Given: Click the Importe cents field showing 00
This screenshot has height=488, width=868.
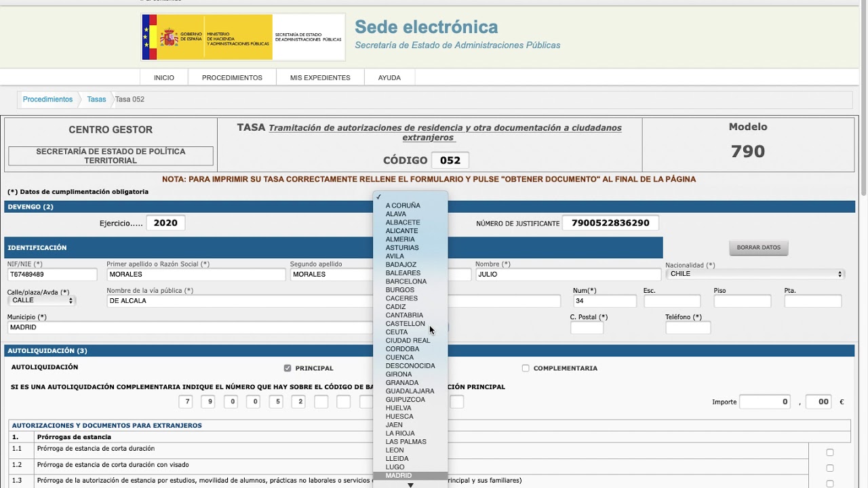Looking at the screenshot, I should 819,402.
